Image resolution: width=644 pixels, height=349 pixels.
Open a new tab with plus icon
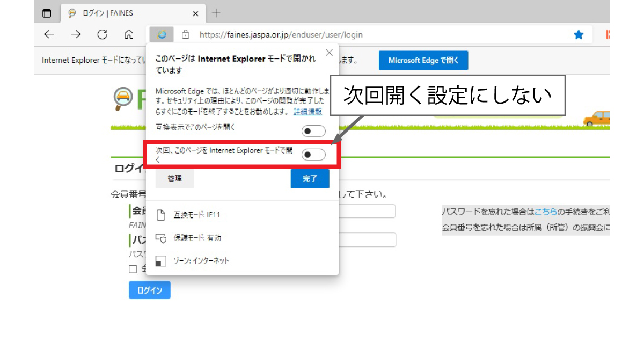pyautogui.click(x=216, y=13)
